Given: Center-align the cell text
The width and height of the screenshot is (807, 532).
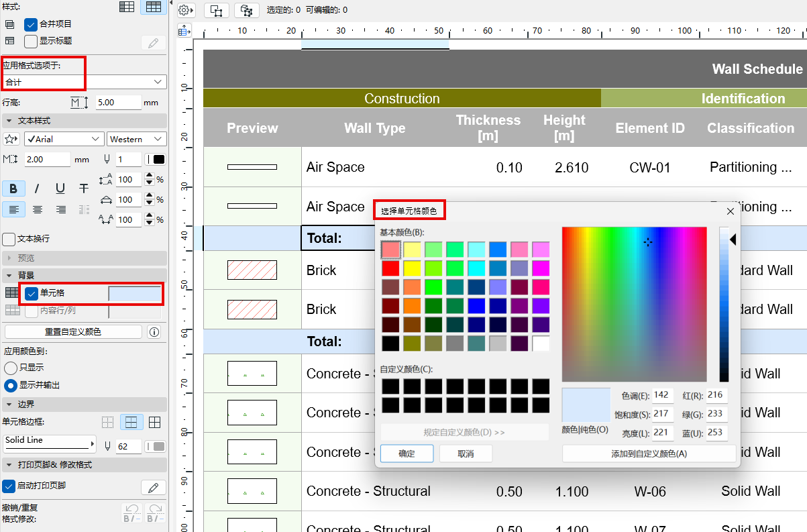Looking at the screenshot, I should 38,209.
